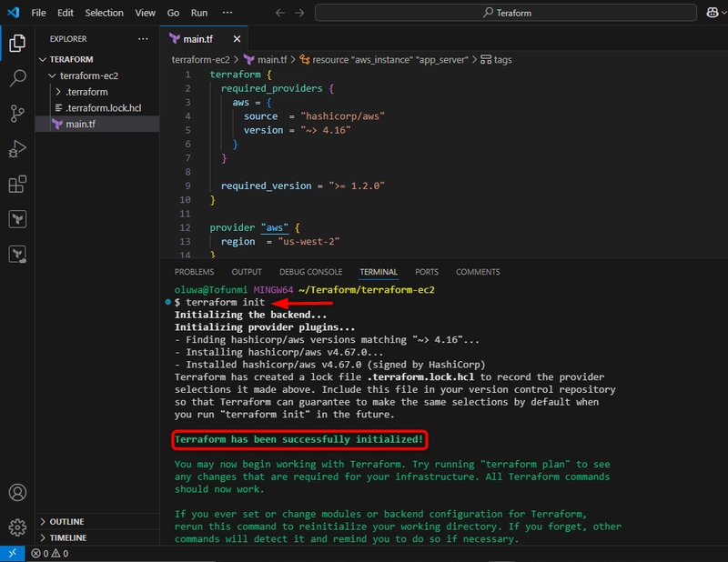Open the Search view in activity bar

[x=17, y=78]
